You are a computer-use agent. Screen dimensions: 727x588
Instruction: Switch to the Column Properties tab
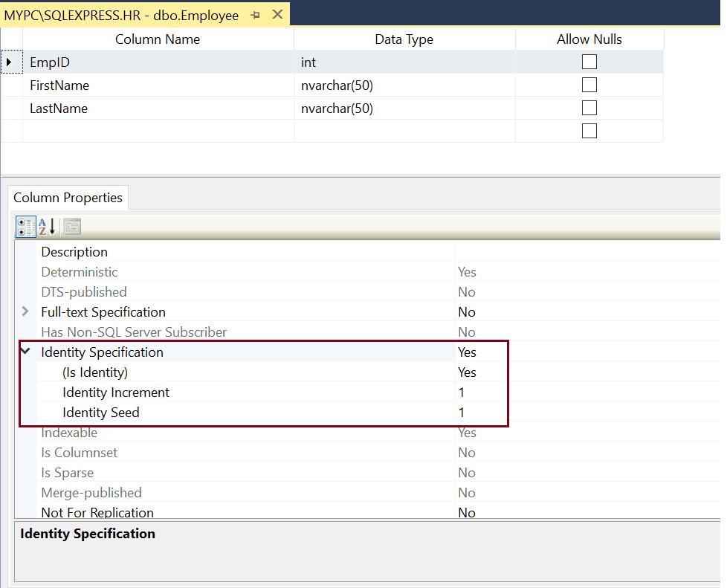click(68, 198)
